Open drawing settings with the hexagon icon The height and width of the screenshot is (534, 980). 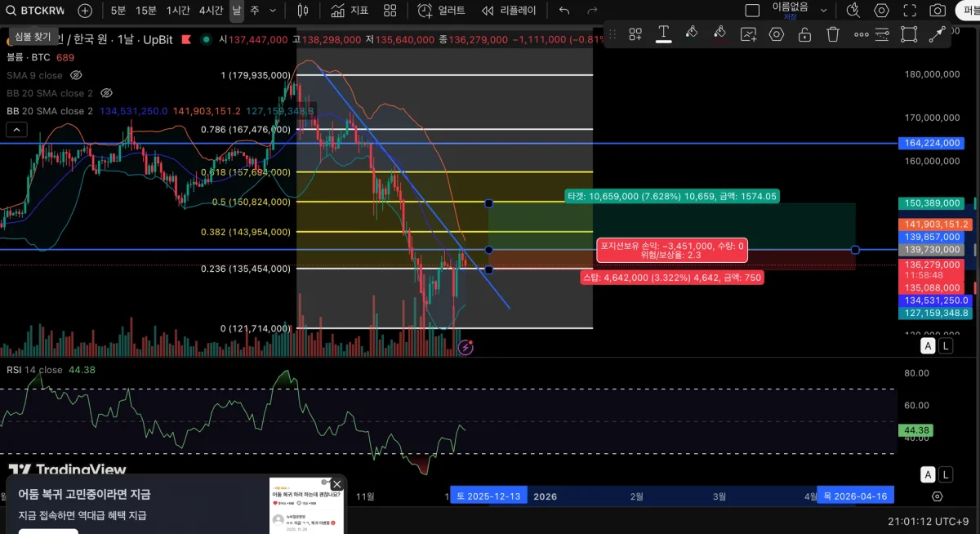coord(776,34)
